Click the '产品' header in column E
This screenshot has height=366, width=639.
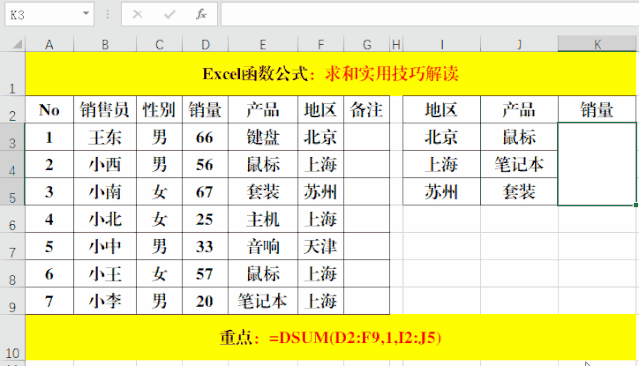click(x=263, y=110)
